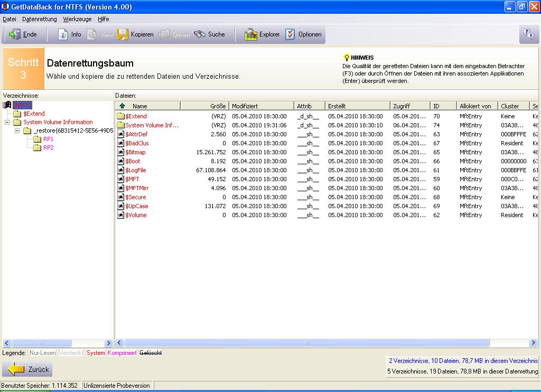
Task: Click the size value 15.261.752
Action: pyautogui.click(x=211, y=152)
